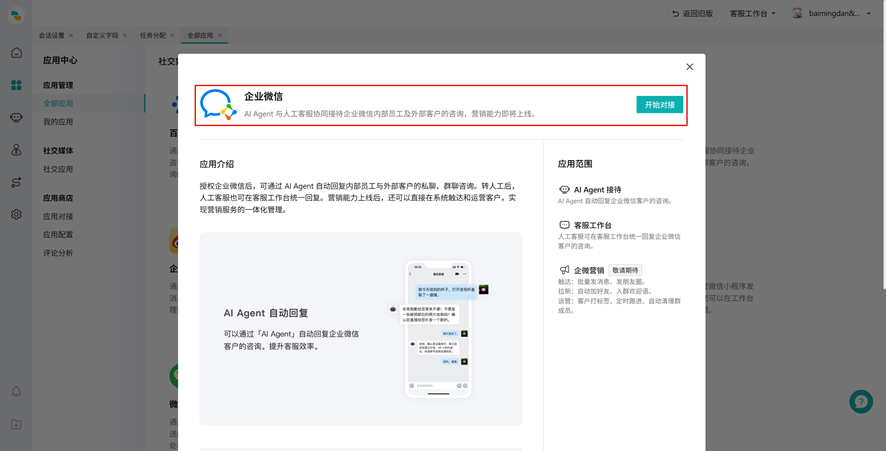Switch to the 自定义字段 tab

102,35
